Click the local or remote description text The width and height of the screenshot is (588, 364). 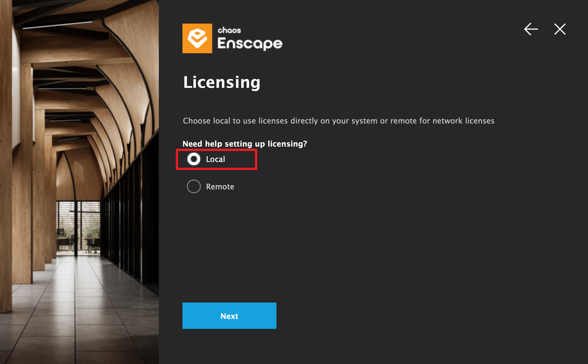(x=339, y=121)
